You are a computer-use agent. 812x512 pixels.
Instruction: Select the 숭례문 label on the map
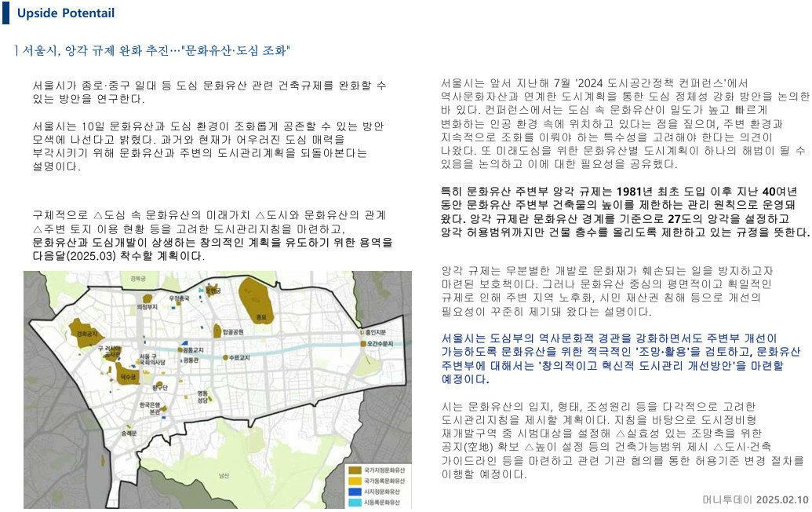[129, 433]
